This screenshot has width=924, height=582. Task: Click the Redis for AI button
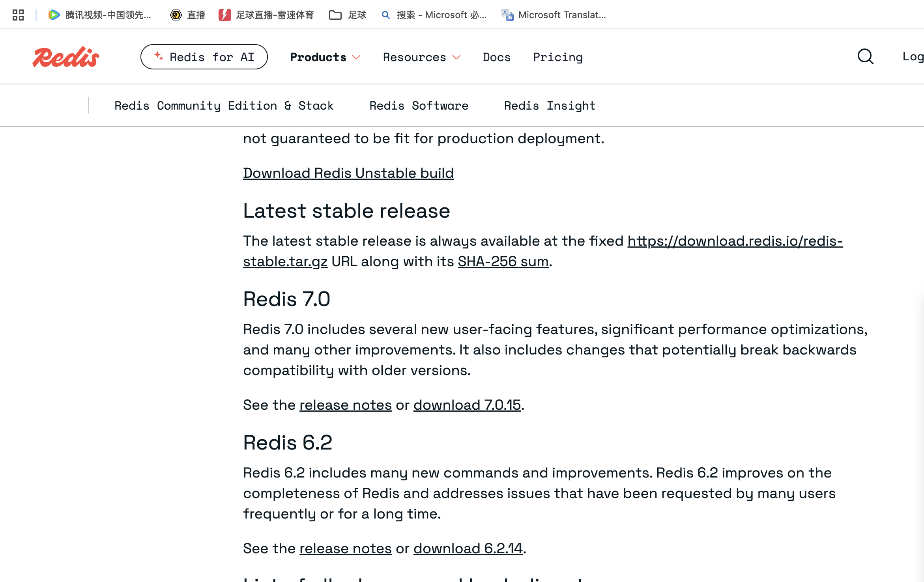[204, 57]
